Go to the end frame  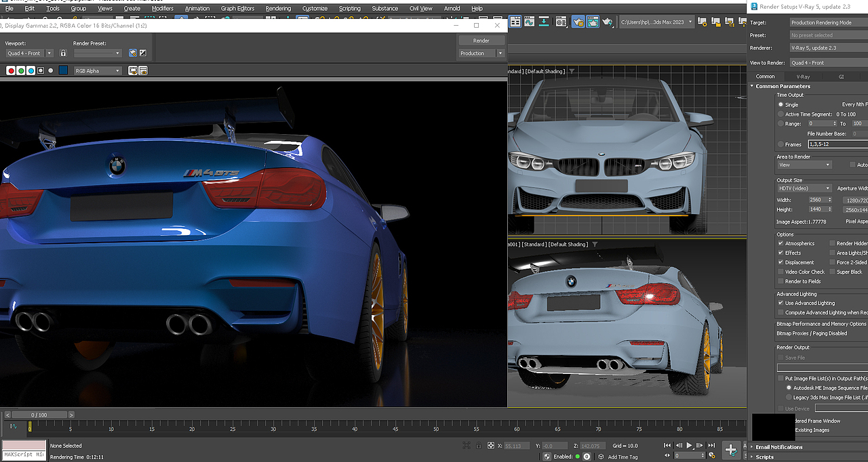(711, 445)
